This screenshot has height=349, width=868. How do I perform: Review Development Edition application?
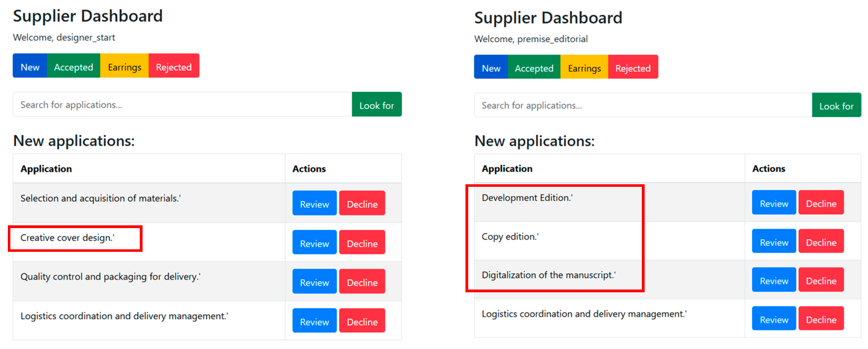tap(774, 203)
